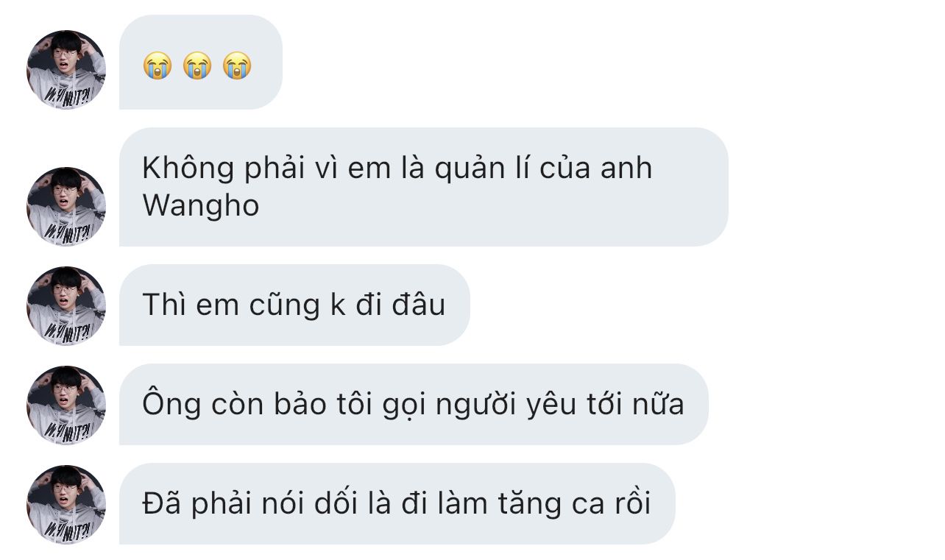
Task: Select the 'Thì em cũng k đi đâu' message bubble
Action: point(294,305)
